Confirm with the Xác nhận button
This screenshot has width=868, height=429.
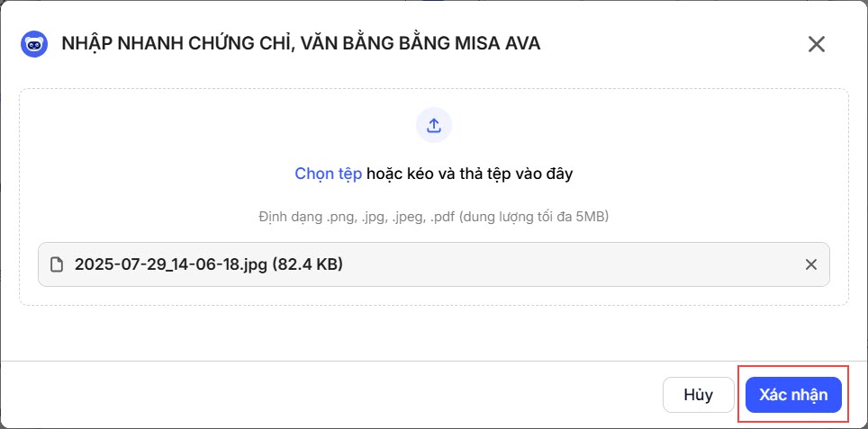793,395
